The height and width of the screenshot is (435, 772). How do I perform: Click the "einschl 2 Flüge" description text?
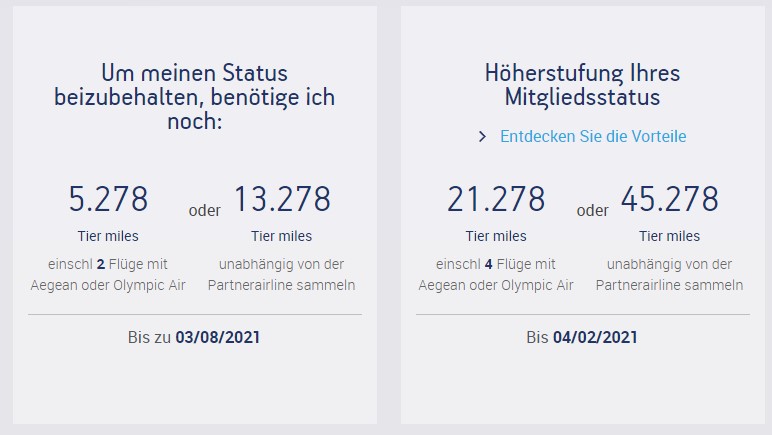coord(108,274)
